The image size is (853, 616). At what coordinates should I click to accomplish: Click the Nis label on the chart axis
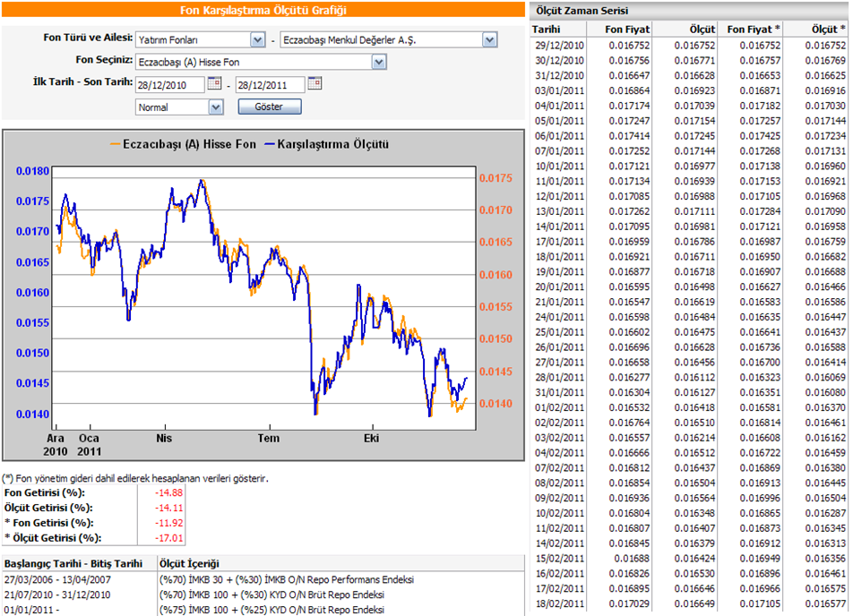click(x=163, y=439)
